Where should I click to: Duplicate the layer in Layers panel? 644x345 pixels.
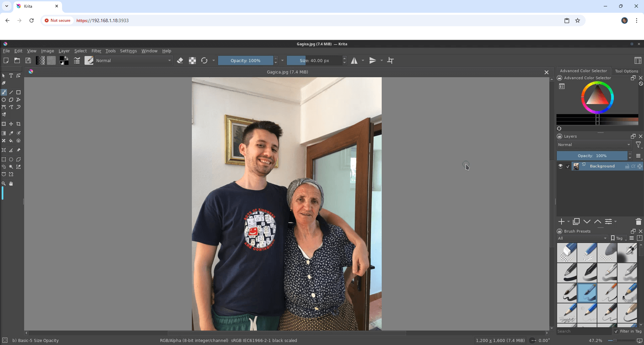coord(576,221)
